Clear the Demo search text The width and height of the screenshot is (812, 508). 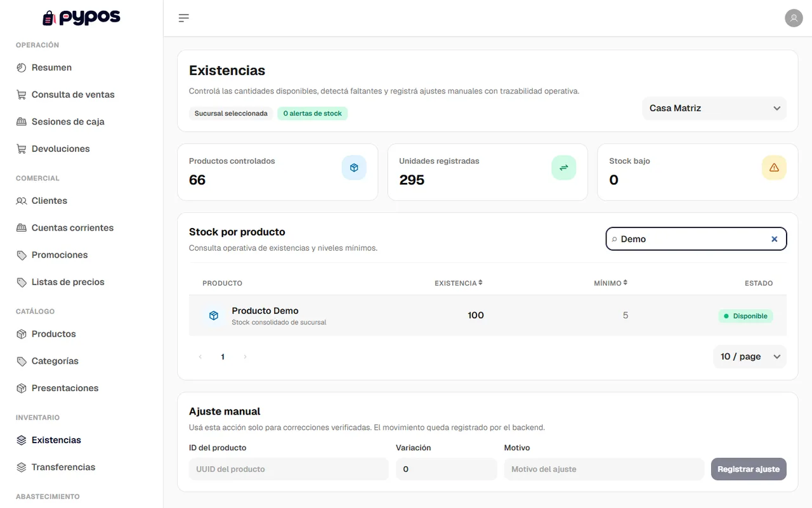[774, 239]
